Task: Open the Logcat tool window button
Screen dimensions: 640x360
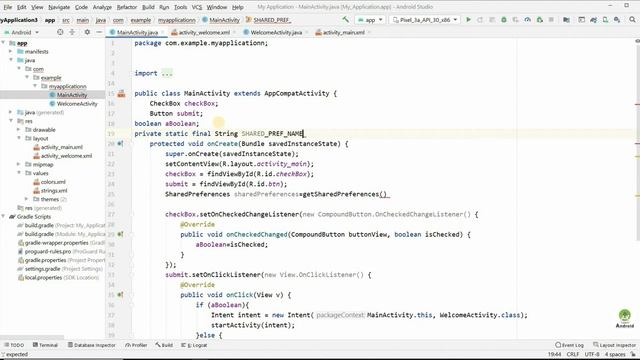Action: [194, 345]
